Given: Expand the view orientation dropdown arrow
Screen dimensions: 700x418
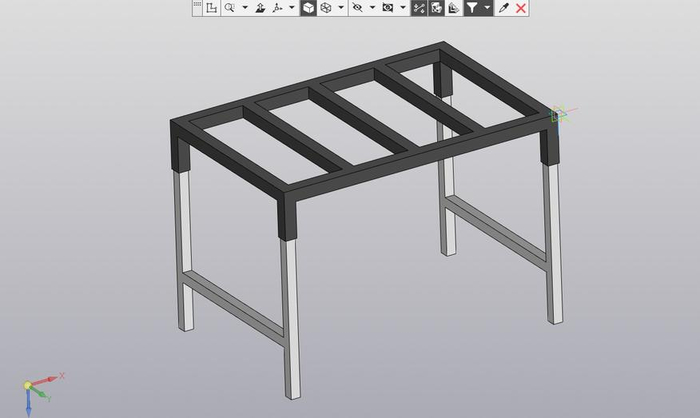Looking at the screenshot, I should [292, 8].
